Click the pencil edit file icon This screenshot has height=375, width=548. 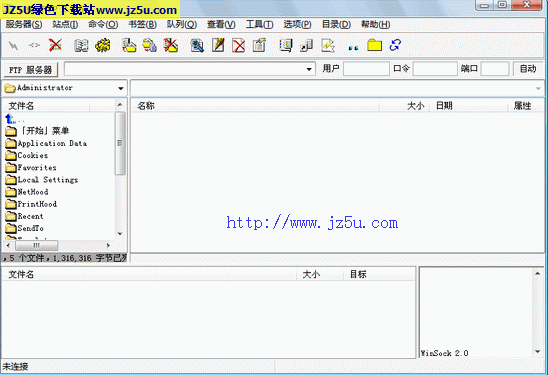[x=218, y=45]
